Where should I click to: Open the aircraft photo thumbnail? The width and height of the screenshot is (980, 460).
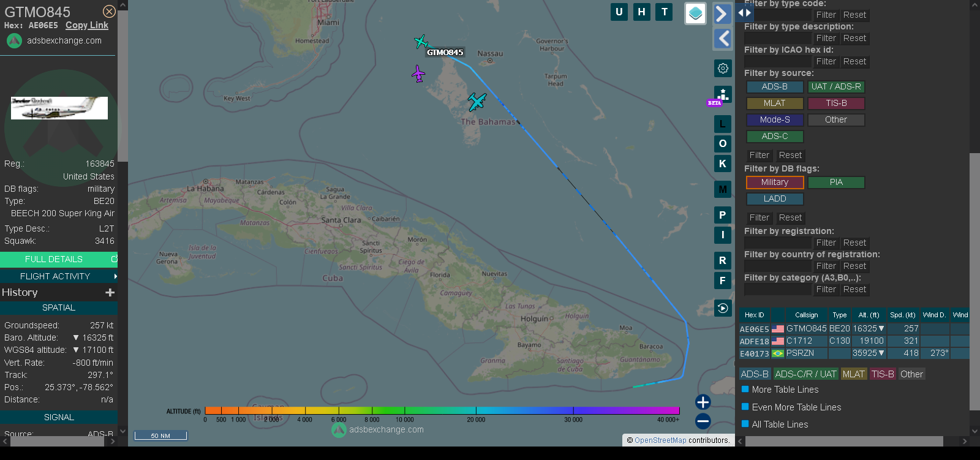(x=59, y=108)
